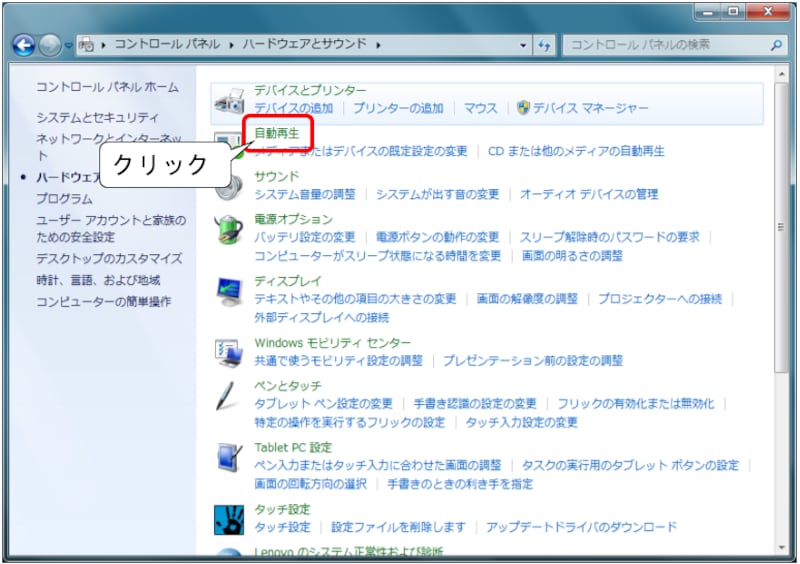Open the recent pages dropdown arrow
The image size is (800, 564).
click(x=69, y=45)
